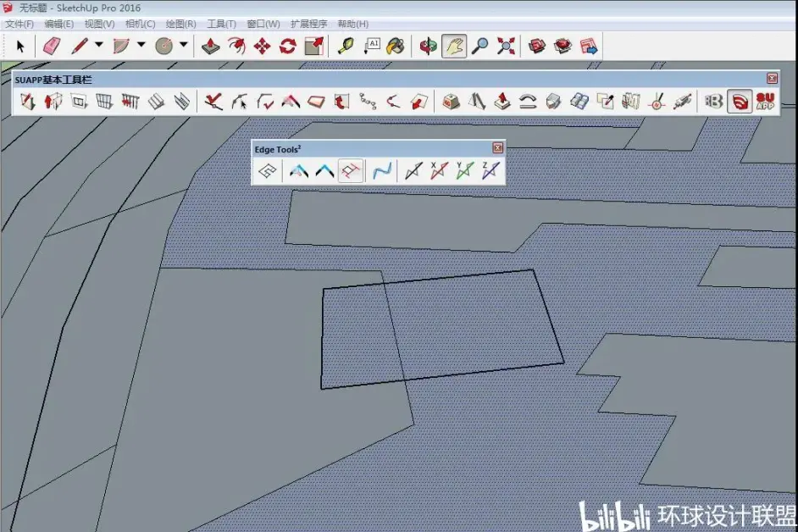Viewport: 798px width, 532px height.
Task: Click the Zoom Extents tool
Action: click(x=506, y=46)
